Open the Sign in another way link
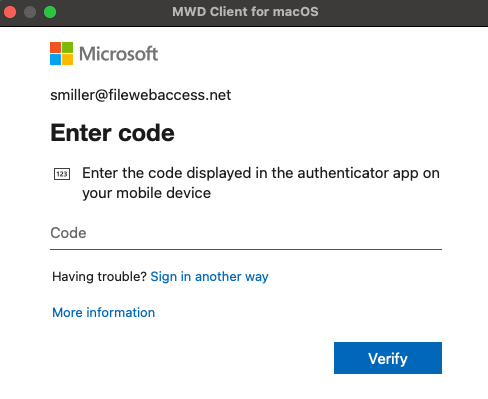The image size is (488, 399). pyautogui.click(x=209, y=277)
